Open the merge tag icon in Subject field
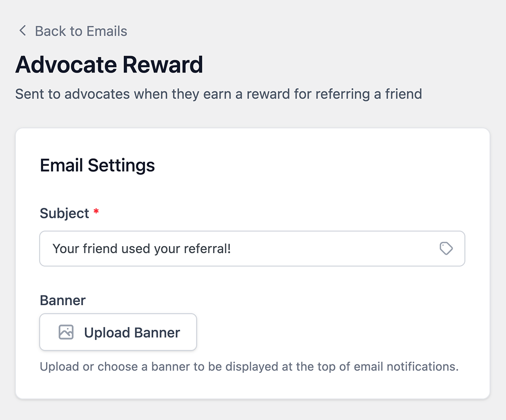 [x=446, y=248]
